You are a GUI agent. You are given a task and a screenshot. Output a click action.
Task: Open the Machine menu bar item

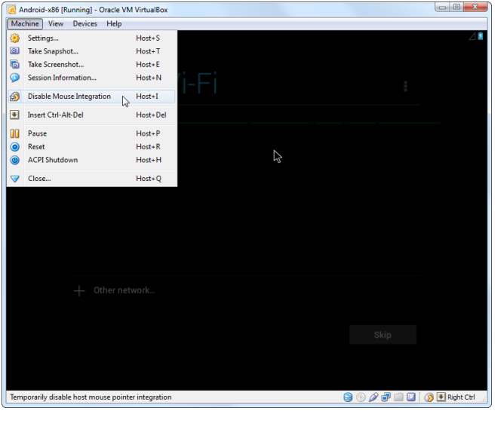coord(25,24)
